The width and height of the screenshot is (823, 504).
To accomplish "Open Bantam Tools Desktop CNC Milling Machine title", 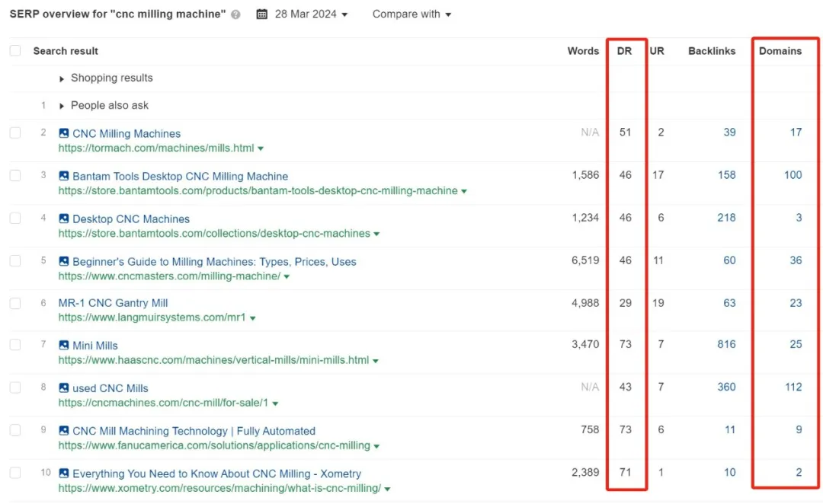I will coord(180,176).
